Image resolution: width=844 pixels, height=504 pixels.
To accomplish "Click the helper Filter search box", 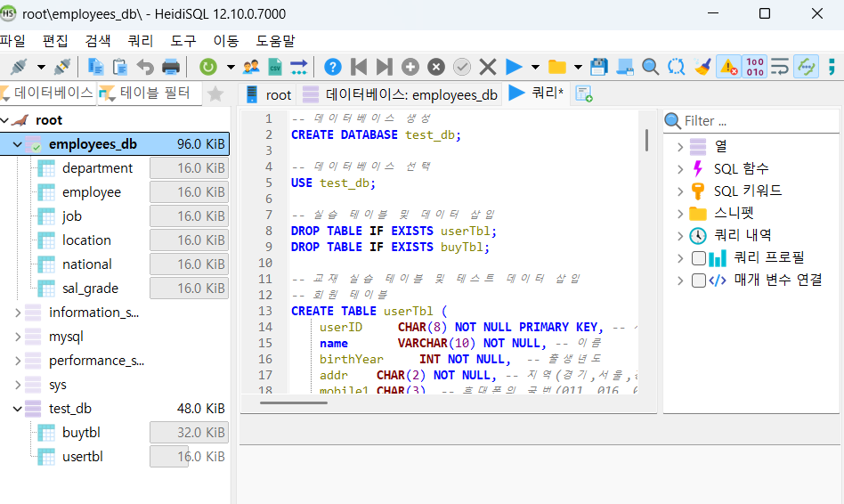I will pos(751,120).
